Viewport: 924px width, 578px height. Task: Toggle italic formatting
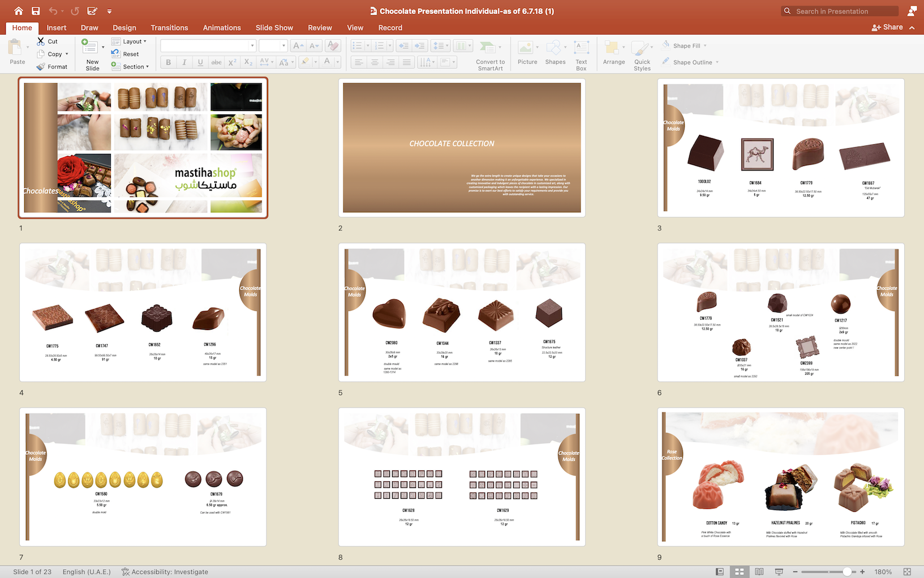pyautogui.click(x=184, y=62)
